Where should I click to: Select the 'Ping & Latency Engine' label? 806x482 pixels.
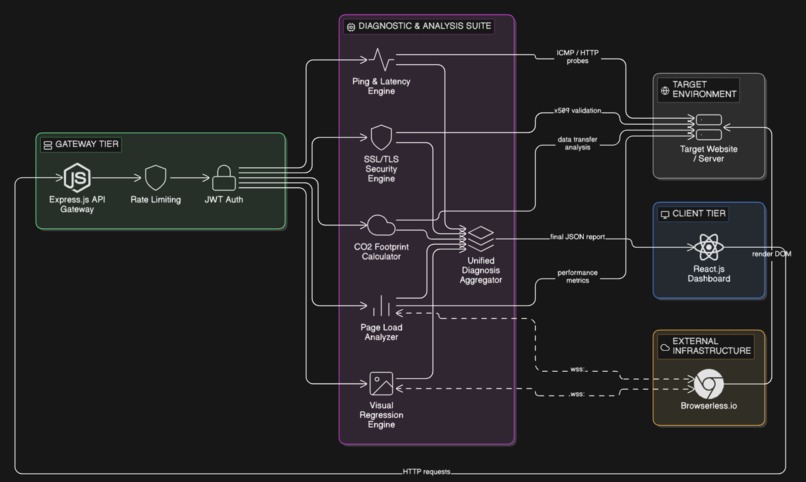point(381,86)
